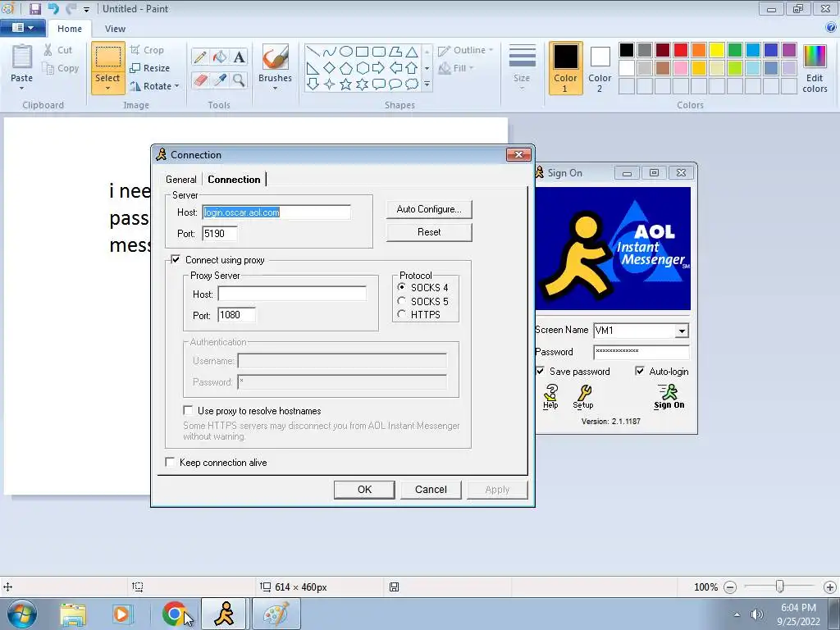Screen dimensions: 840x630
Task: Select the Color picker eyedropper tool
Action: 220,80
